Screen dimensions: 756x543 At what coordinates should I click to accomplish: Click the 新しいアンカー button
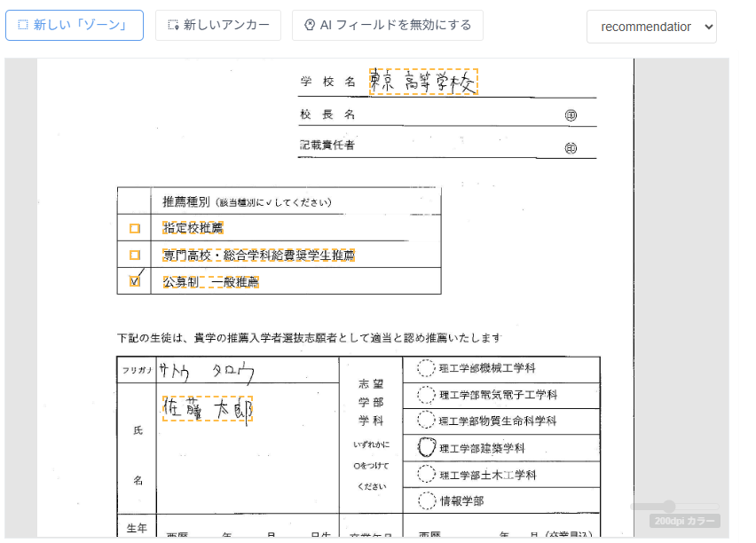click(x=218, y=25)
